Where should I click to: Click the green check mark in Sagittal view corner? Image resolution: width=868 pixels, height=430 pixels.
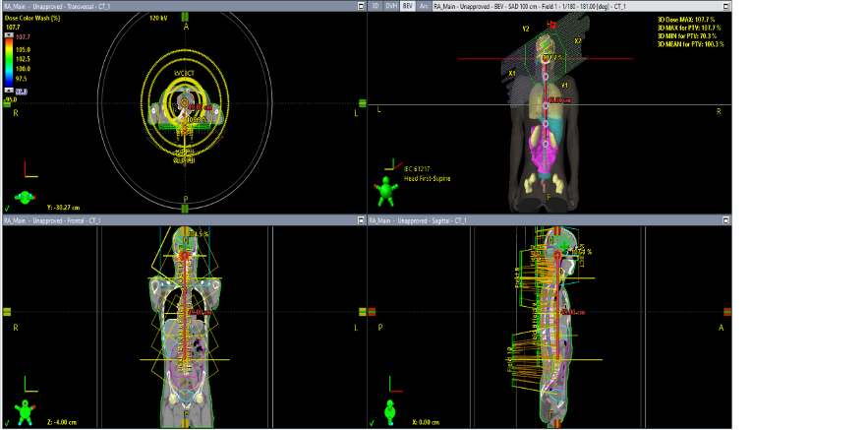coord(371,423)
